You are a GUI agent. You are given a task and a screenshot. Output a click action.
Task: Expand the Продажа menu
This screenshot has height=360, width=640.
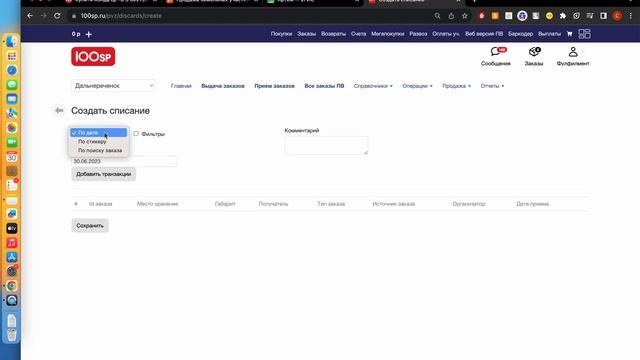point(456,86)
